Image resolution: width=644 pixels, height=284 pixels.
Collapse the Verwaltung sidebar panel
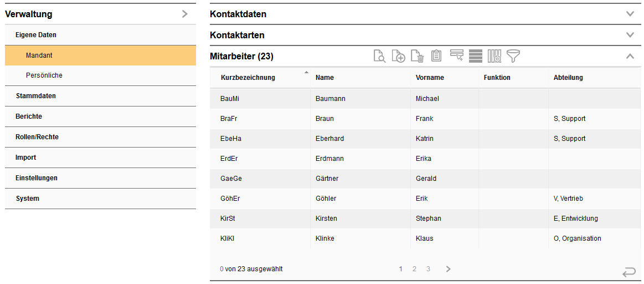click(x=185, y=14)
